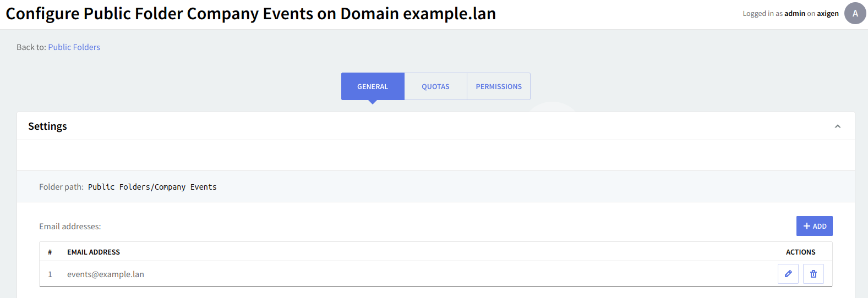Collapse the Settings section chevron

coord(837,126)
